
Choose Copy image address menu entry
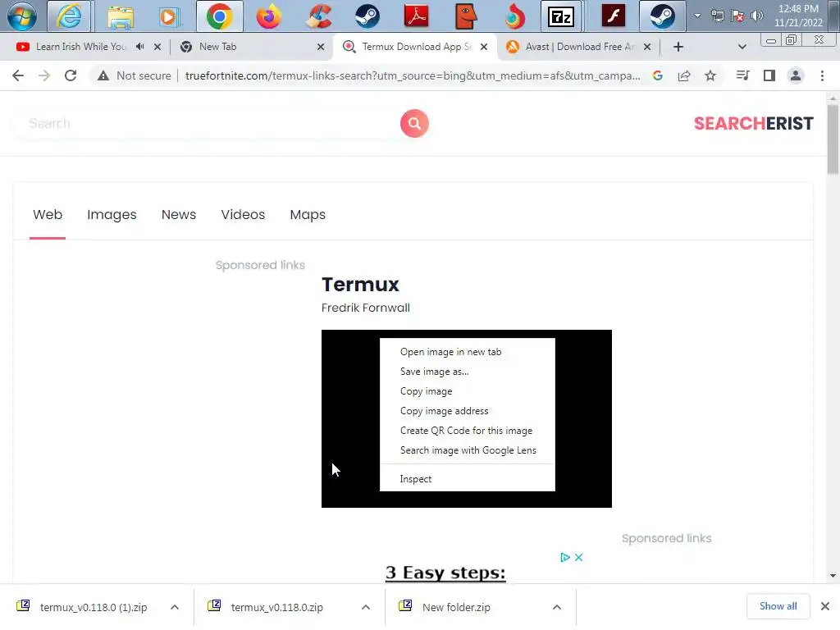pos(467,412)
